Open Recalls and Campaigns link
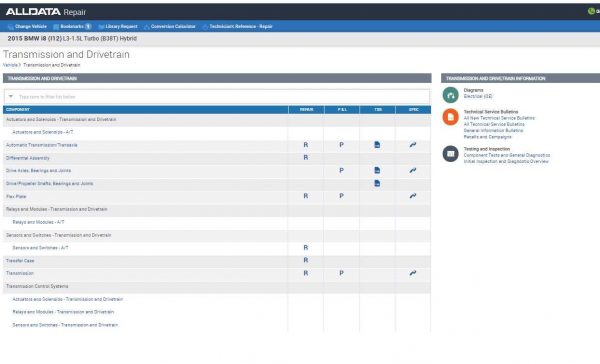 pos(488,137)
